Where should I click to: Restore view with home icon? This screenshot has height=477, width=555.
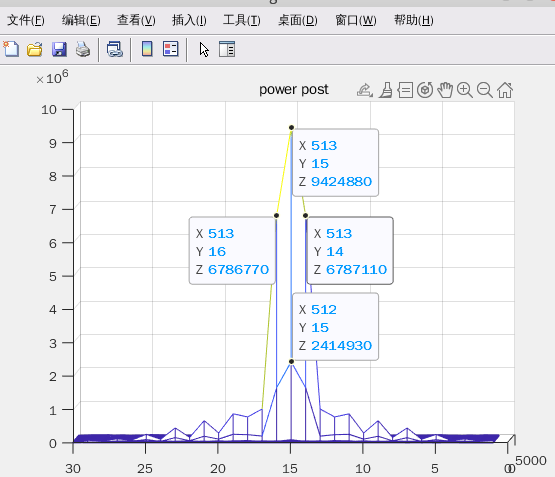point(505,90)
